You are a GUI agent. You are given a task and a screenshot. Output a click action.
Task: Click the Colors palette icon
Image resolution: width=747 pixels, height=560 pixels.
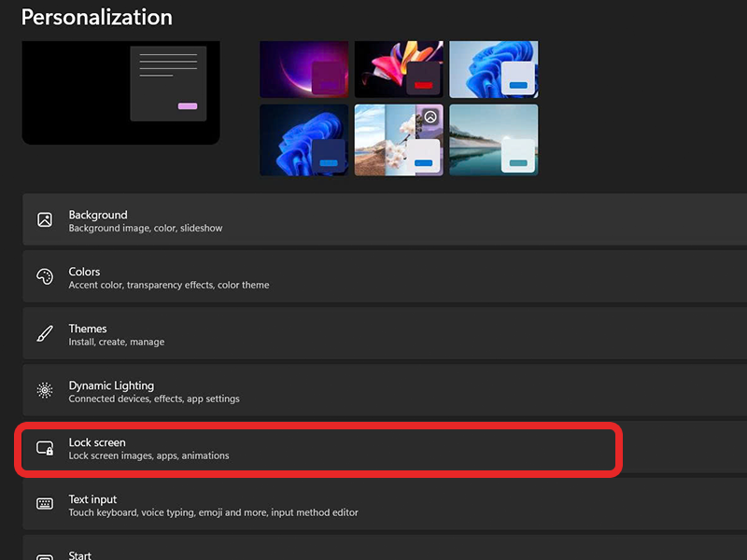click(45, 277)
